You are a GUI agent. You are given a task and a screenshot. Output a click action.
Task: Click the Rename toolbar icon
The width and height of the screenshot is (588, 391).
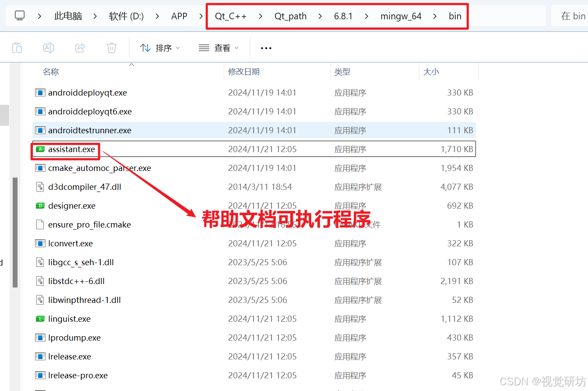point(49,48)
